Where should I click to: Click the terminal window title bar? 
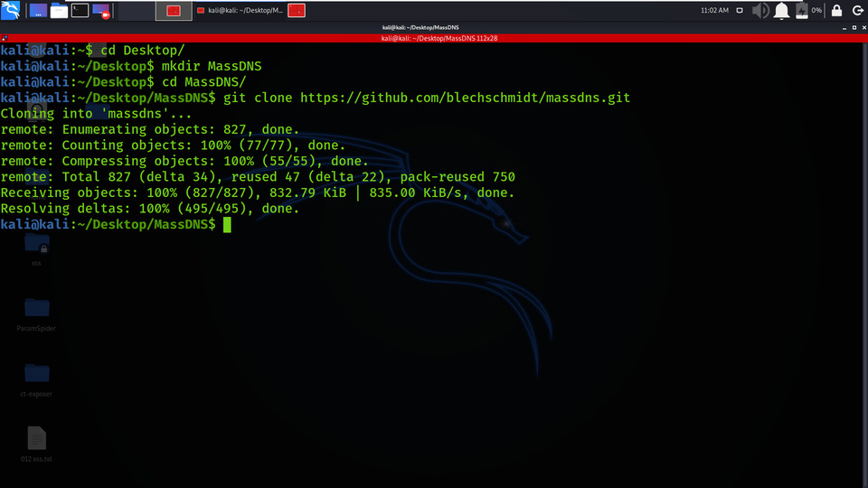[420, 27]
